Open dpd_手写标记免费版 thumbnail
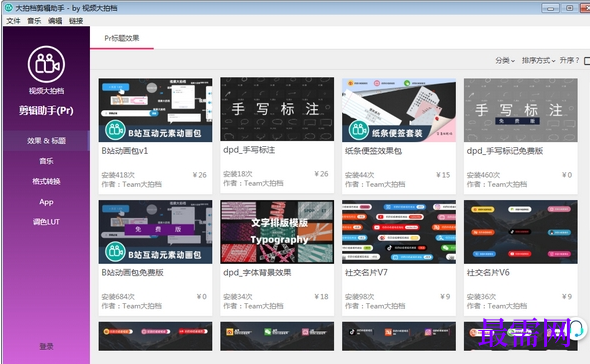Viewport: 590px width, 364px height. tap(521, 110)
